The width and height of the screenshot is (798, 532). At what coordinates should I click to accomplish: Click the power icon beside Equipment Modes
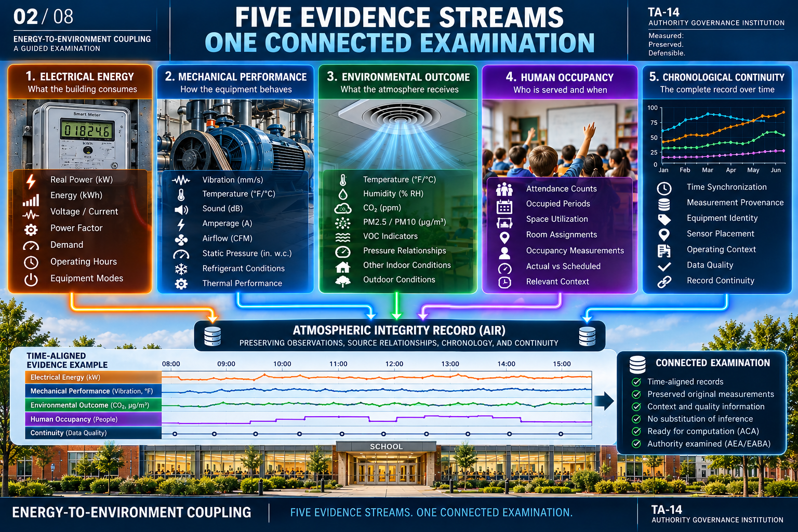(x=31, y=280)
